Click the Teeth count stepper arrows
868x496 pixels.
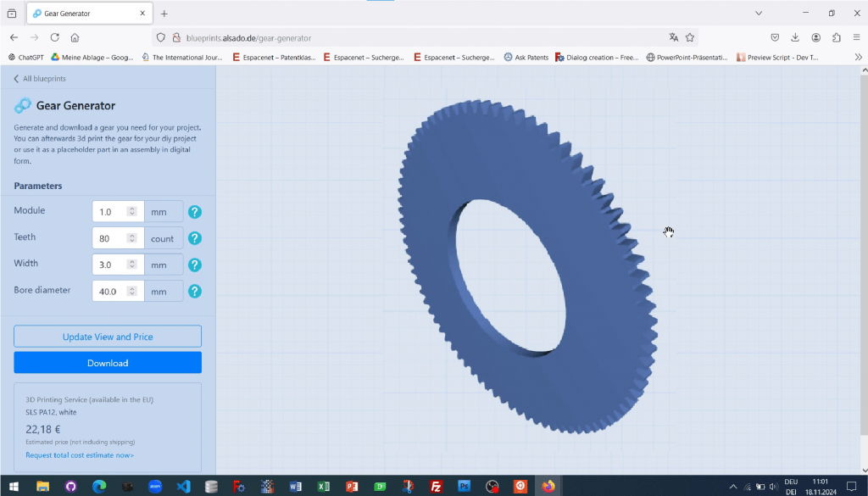pos(131,238)
